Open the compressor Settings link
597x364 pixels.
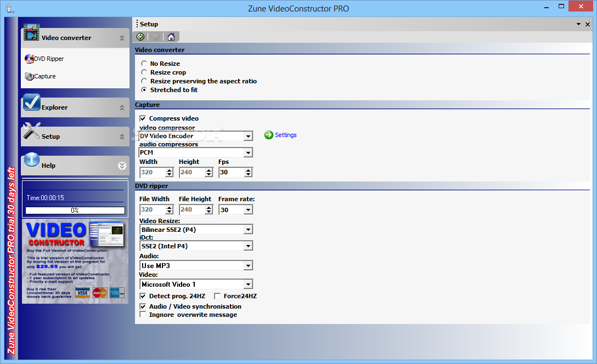(x=285, y=135)
